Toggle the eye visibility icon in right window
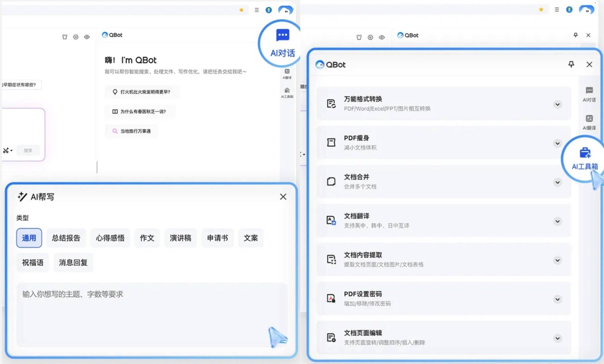The width and height of the screenshot is (604, 364). pos(382,37)
